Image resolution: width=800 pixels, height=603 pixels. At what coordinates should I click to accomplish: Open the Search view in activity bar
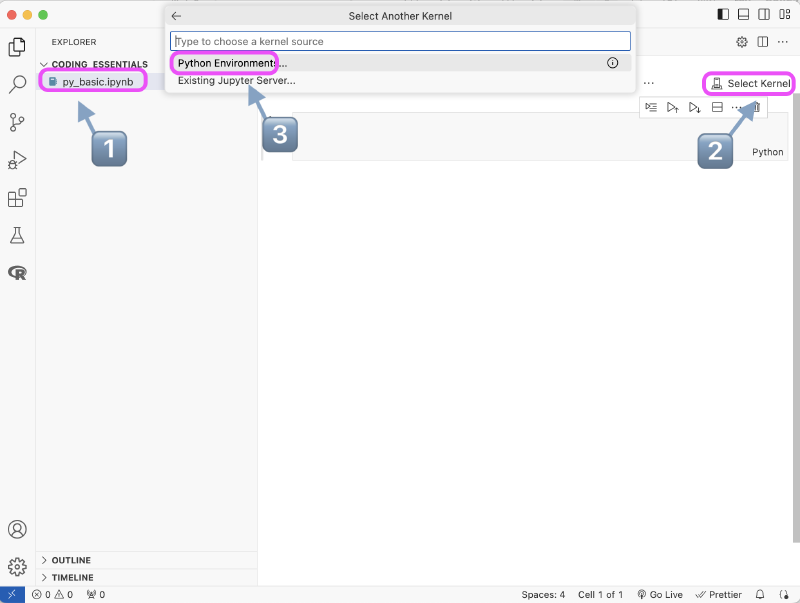click(x=17, y=84)
